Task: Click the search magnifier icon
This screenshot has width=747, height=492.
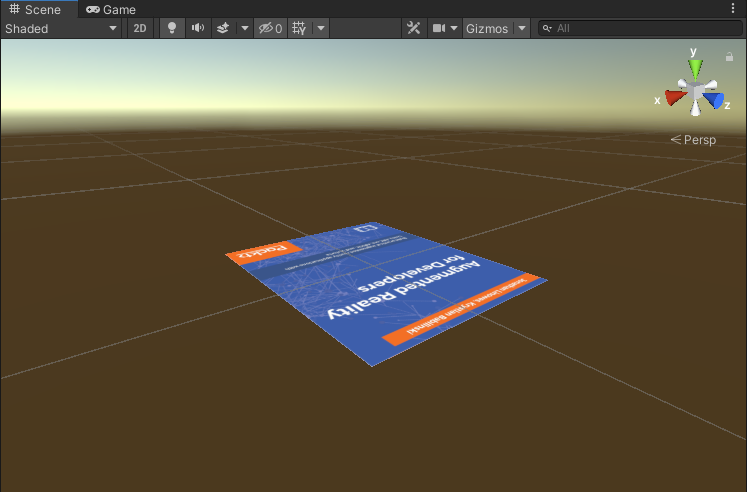Action: pos(547,29)
